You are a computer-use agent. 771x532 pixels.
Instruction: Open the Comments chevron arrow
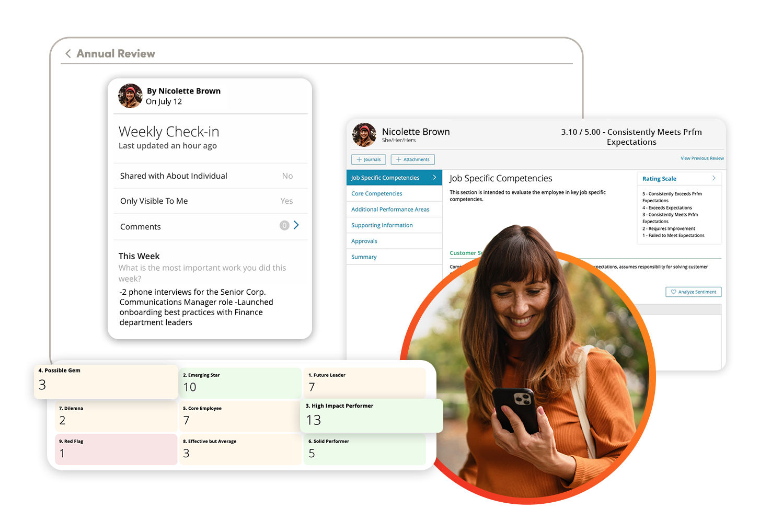click(x=296, y=225)
